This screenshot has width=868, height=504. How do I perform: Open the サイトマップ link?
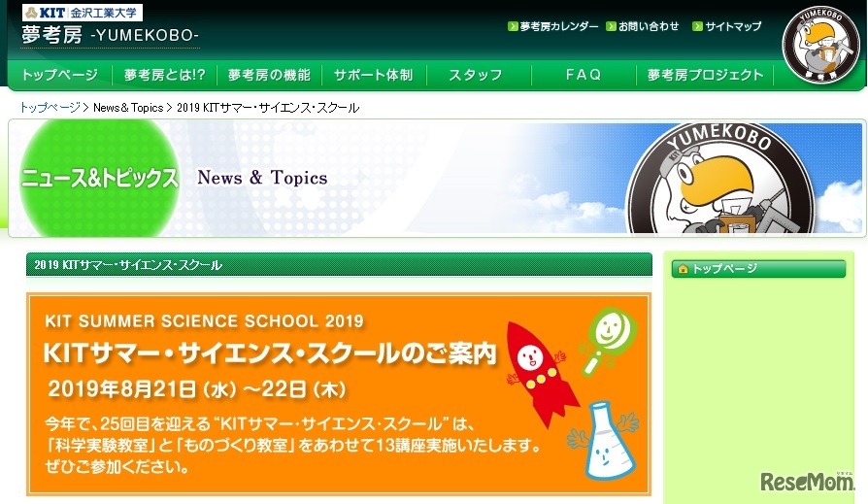click(x=733, y=26)
